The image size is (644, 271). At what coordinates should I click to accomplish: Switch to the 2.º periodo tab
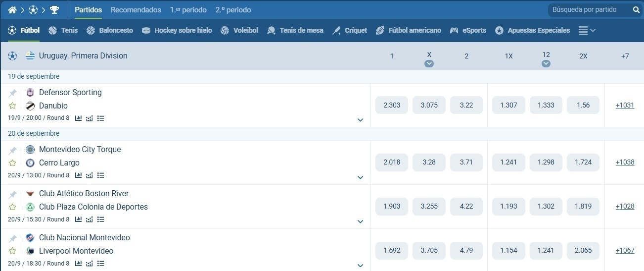coord(233,10)
